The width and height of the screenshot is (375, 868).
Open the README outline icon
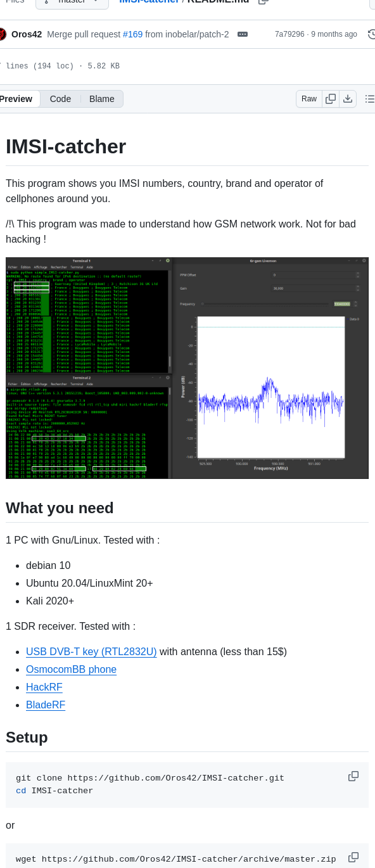370,99
